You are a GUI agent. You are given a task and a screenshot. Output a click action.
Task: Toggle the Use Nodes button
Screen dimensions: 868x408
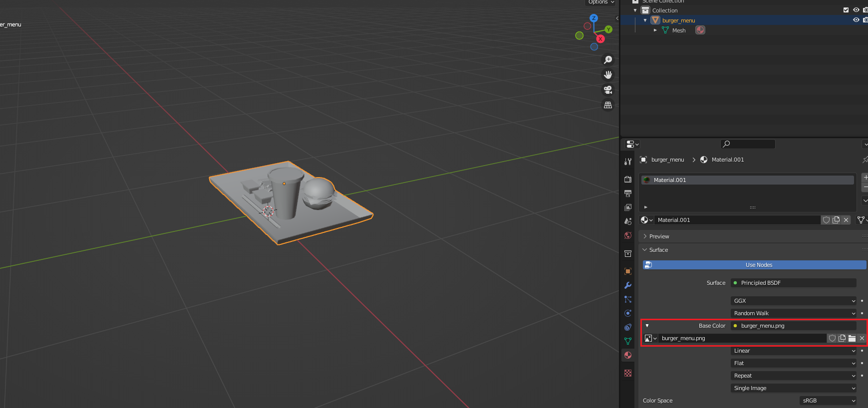tap(754, 265)
